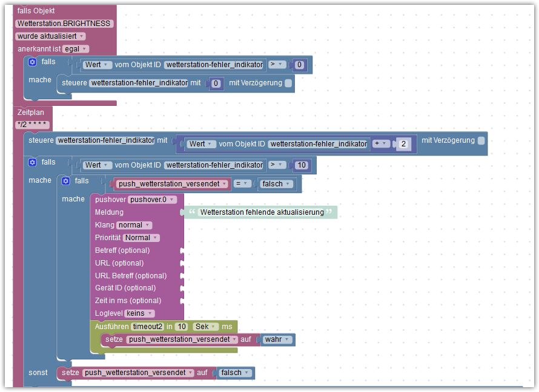Select the 'Ausführen' timeout block label

(111, 327)
